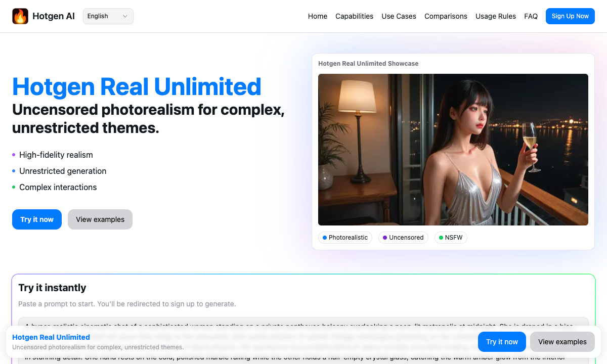Open the FAQ section
The image size is (607, 364).
tap(531, 16)
